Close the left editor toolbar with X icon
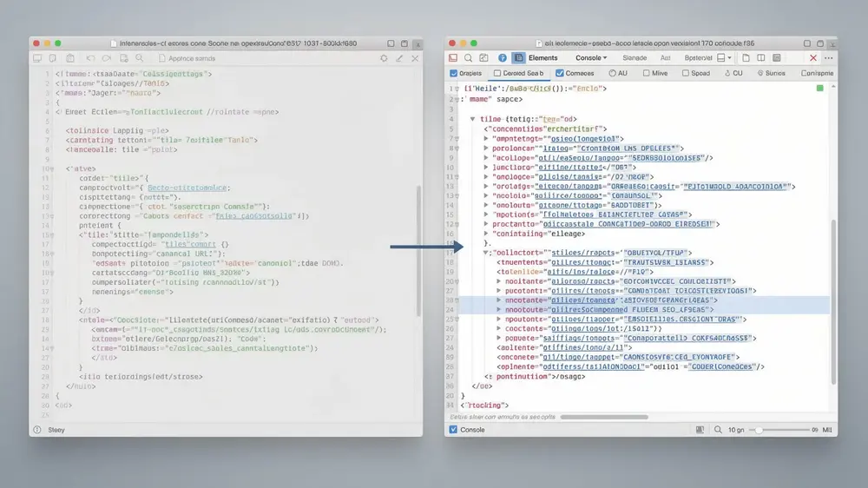 point(415,58)
